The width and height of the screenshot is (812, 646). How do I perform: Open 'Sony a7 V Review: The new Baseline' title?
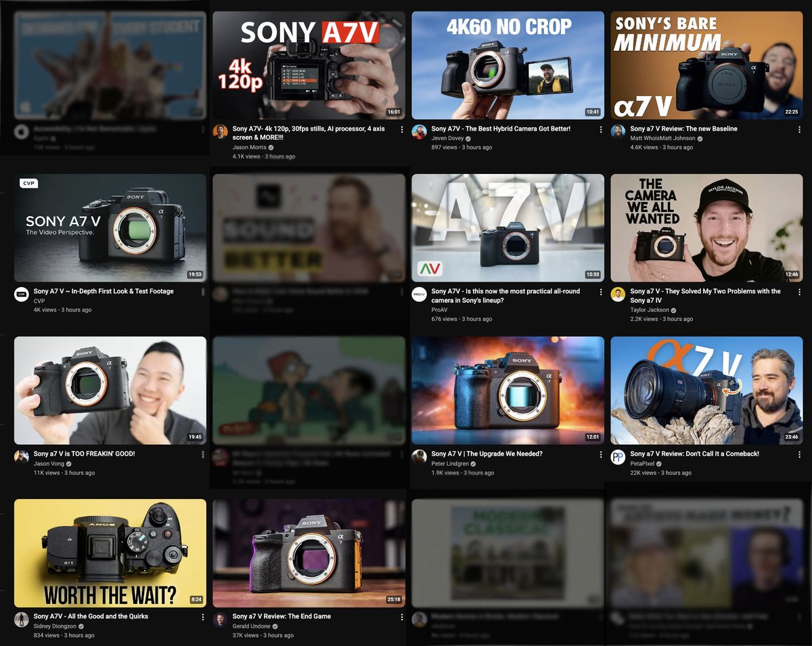(x=683, y=129)
